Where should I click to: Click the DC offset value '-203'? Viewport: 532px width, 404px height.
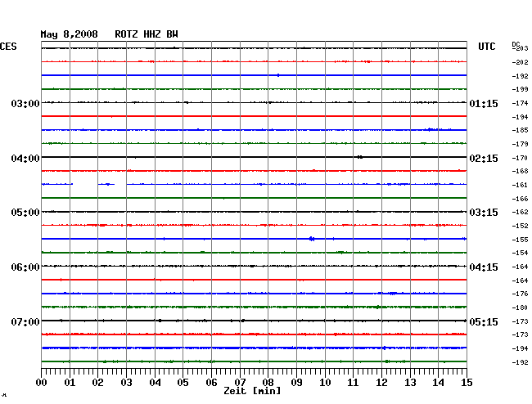[x=521, y=48]
